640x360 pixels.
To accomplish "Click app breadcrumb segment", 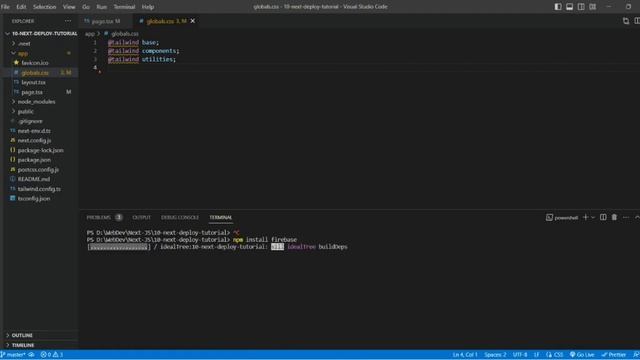I will tap(90, 34).
